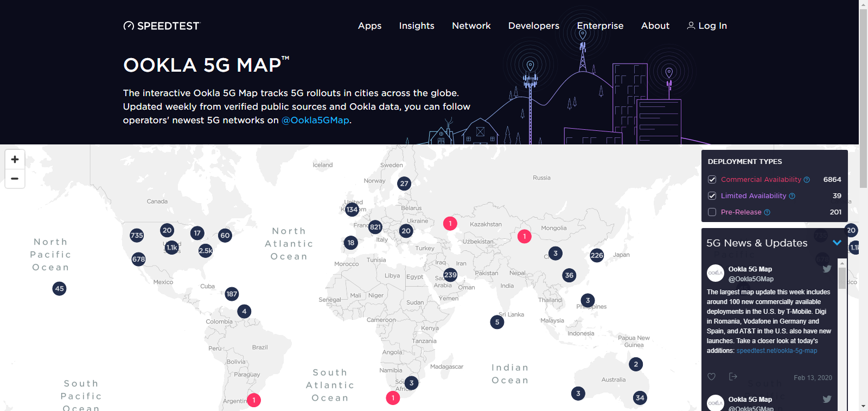This screenshot has width=868, height=411.
Task: Open help icon next to Commercial Availability
Action: coord(807,180)
